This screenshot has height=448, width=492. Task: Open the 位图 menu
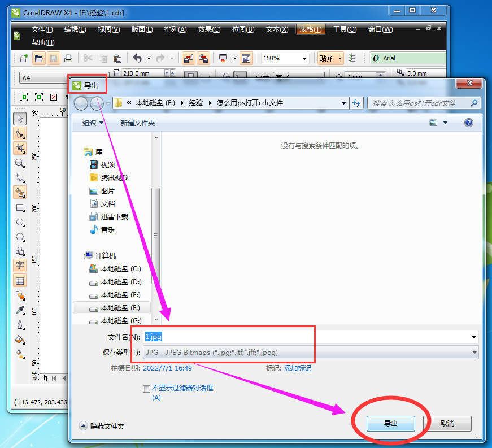(243, 29)
